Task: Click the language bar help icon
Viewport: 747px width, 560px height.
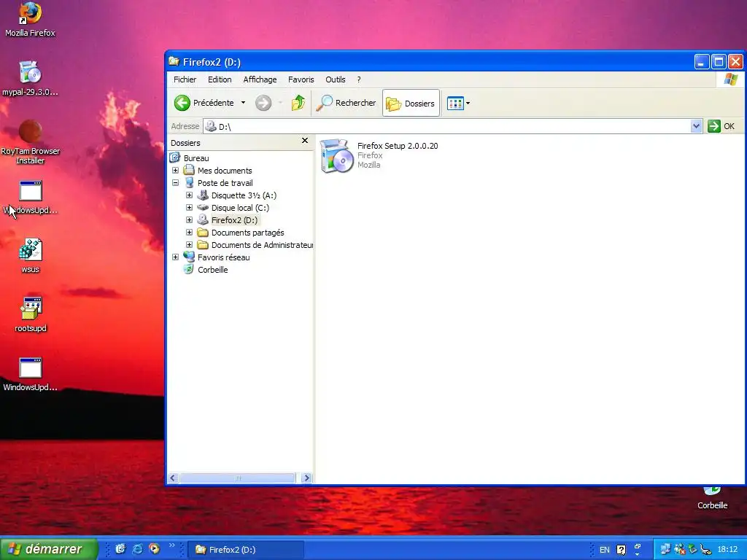Action: coord(622,550)
